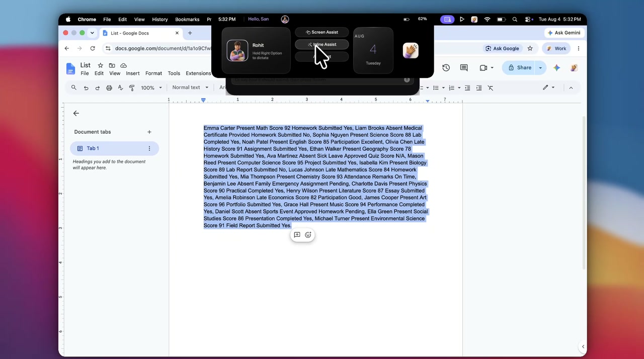Open the Format menu
The height and width of the screenshot is (359, 644).
(153, 73)
